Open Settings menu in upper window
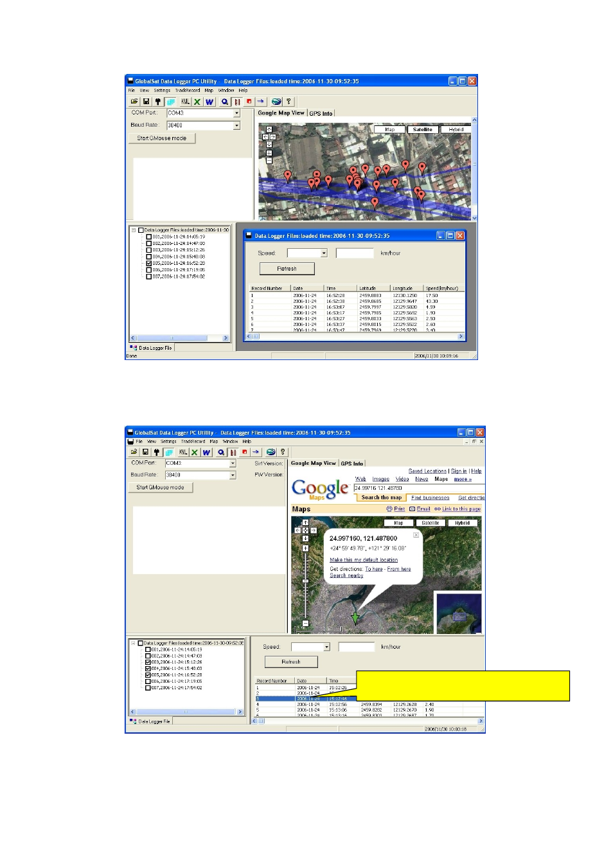 tap(162, 91)
